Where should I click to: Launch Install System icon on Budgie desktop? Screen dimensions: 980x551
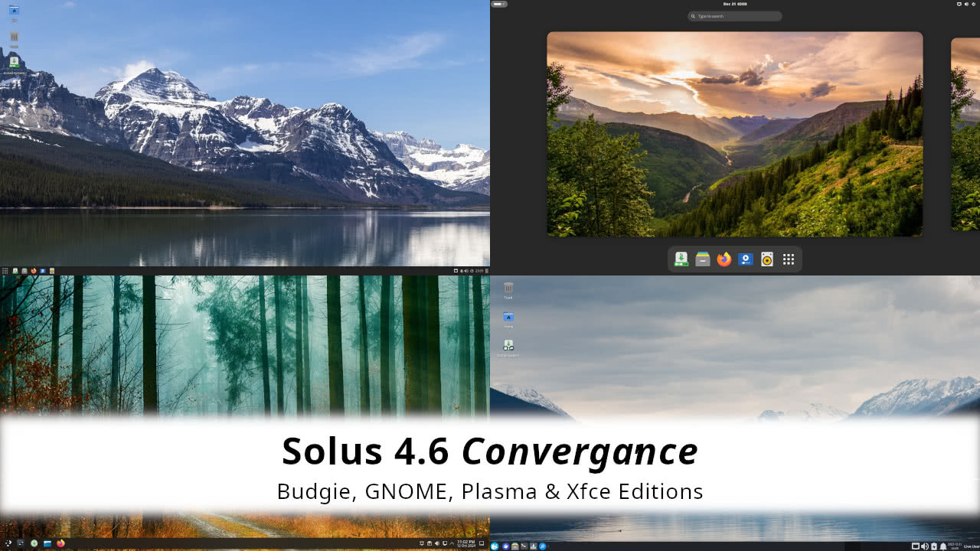click(14, 62)
